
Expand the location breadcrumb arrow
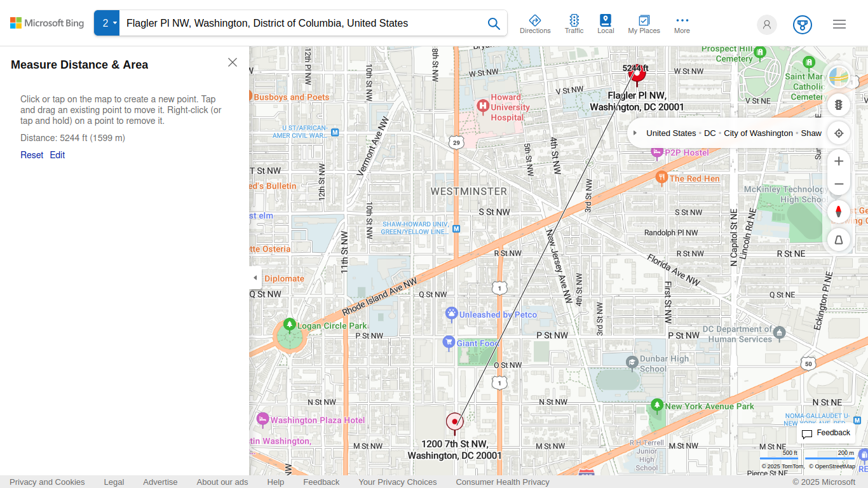[x=635, y=133]
